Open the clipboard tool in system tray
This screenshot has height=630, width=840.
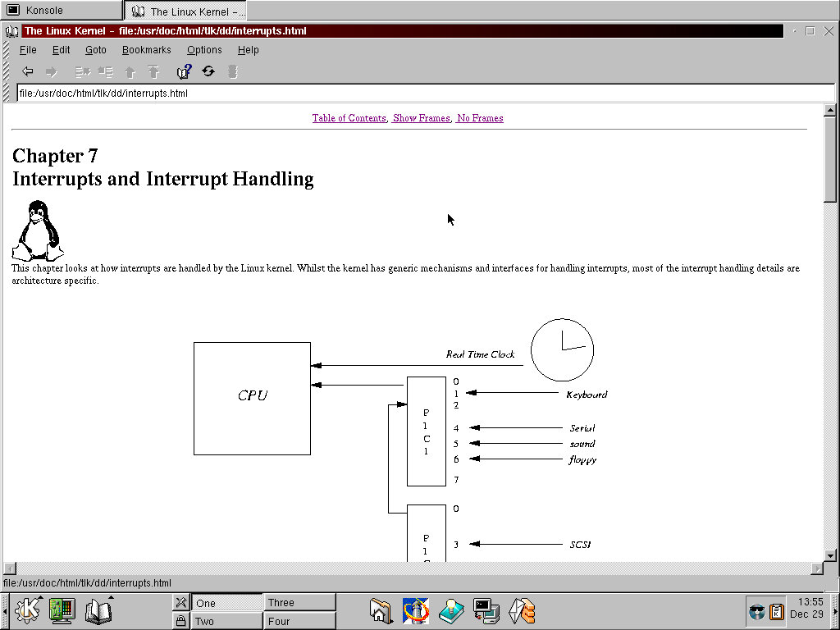(x=776, y=611)
